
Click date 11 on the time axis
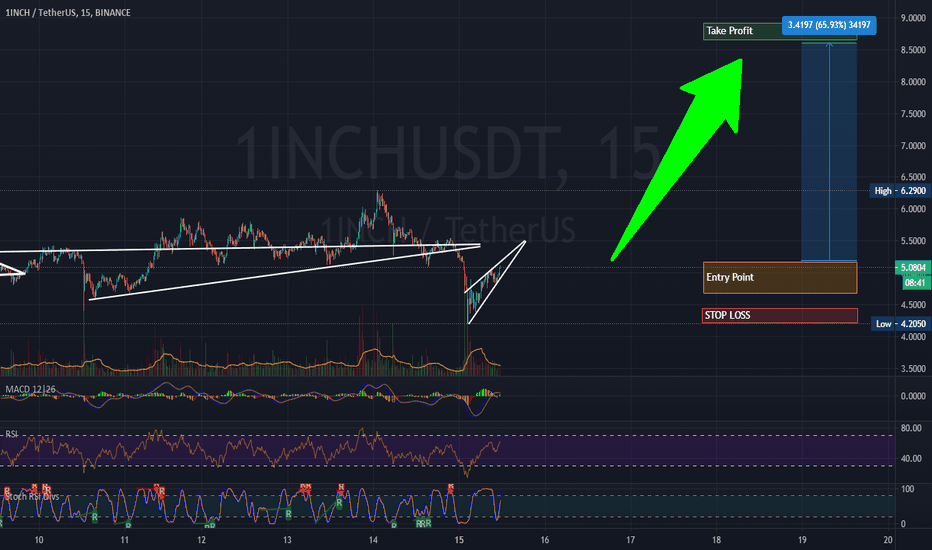coord(125,540)
